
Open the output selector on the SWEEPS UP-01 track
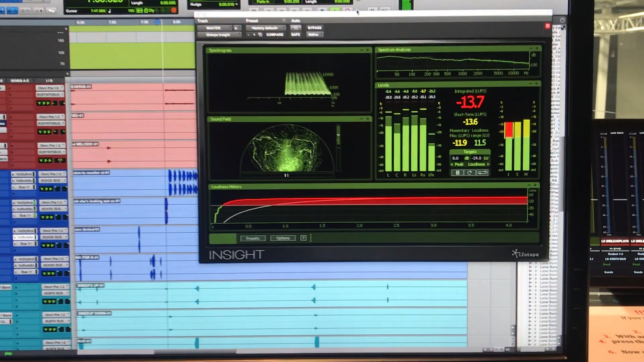tap(56, 293)
